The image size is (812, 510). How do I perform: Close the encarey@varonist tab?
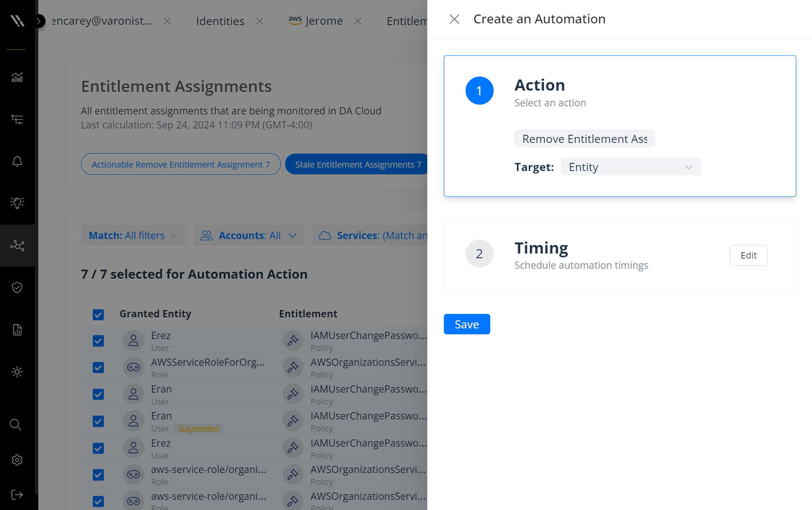tap(167, 21)
